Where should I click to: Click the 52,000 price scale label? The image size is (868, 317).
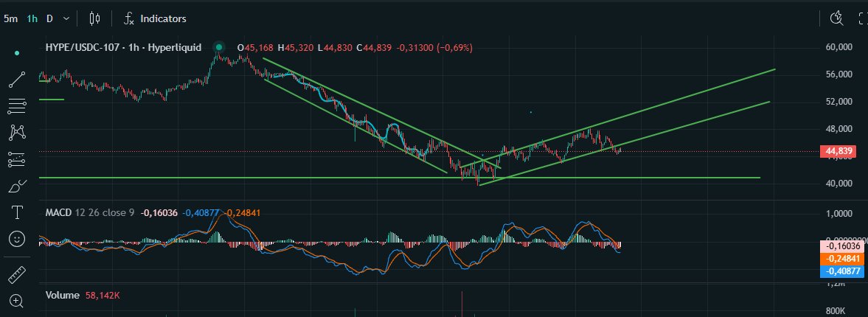(x=838, y=102)
